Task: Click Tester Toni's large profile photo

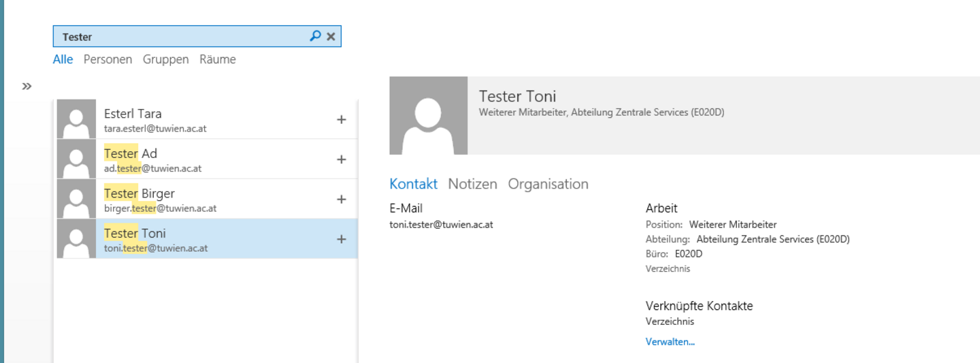Action: pyautogui.click(x=429, y=116)
